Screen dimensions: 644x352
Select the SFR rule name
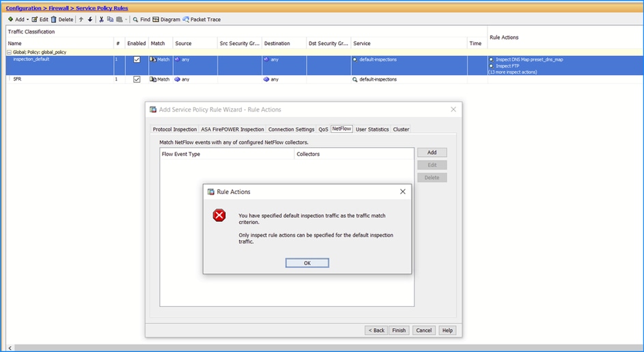17,79
